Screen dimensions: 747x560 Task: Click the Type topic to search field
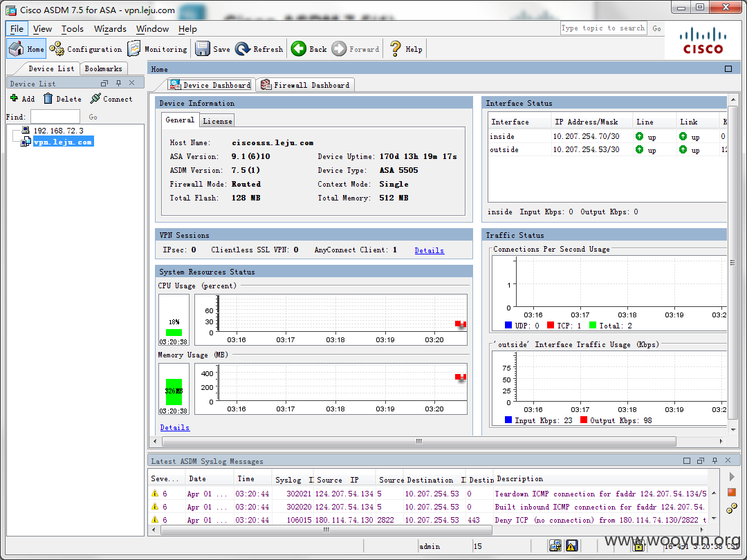pyautogui.click(x=603, y=28)
